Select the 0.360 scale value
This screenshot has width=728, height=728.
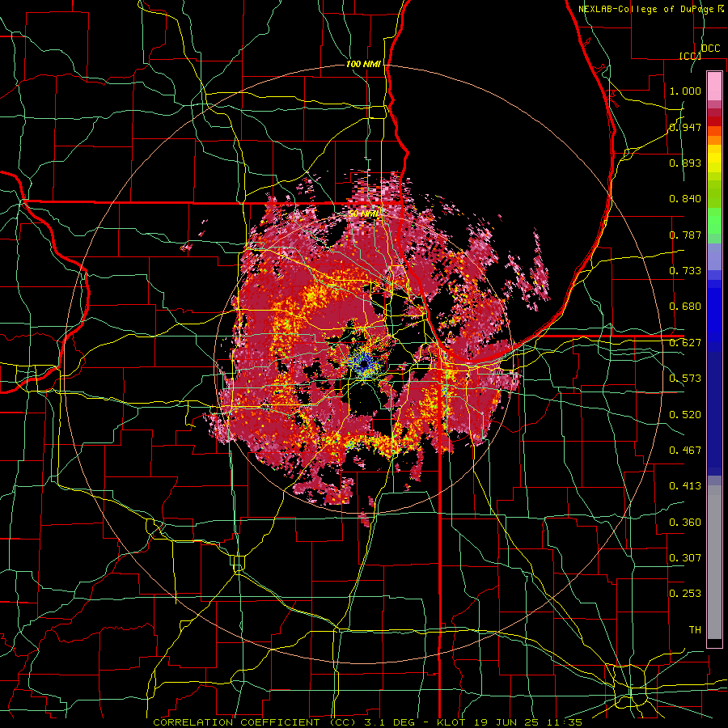(x=685, y=523)
